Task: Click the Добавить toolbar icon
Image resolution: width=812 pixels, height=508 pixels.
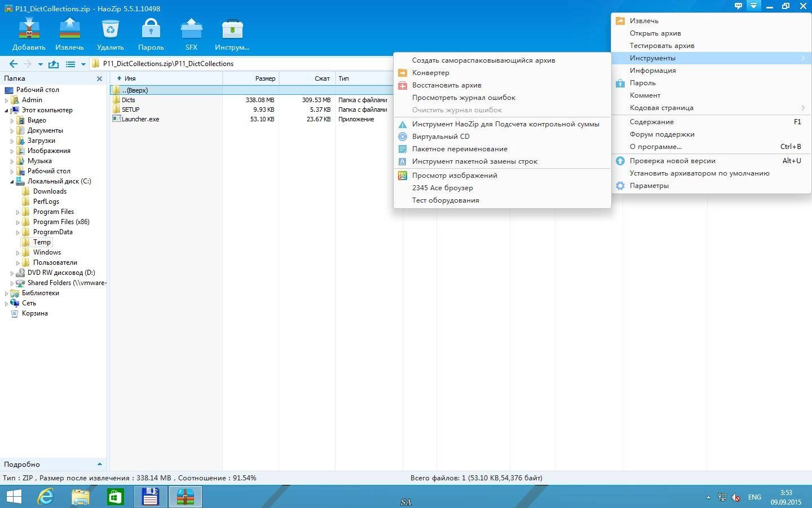Action: coord(29,34)
